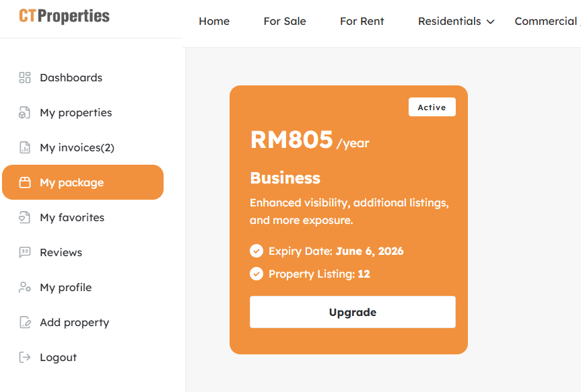
Task: Go to the Home page
Action: coord(214,22)
